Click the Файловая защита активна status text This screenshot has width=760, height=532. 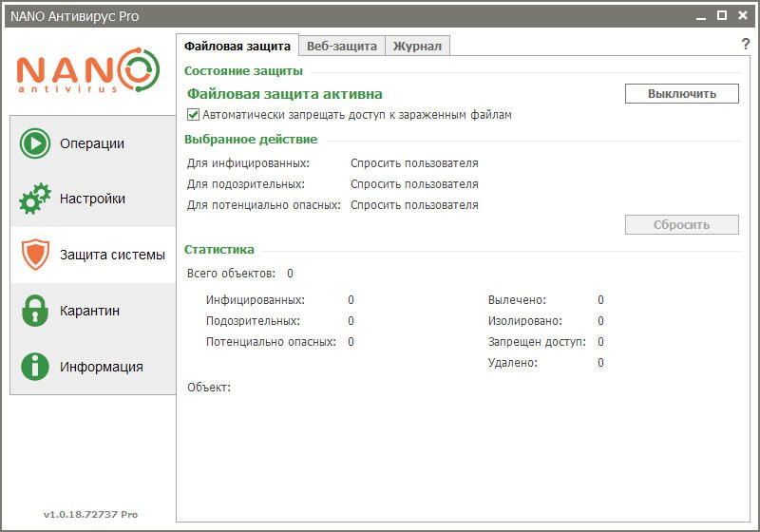coord(285,94)
